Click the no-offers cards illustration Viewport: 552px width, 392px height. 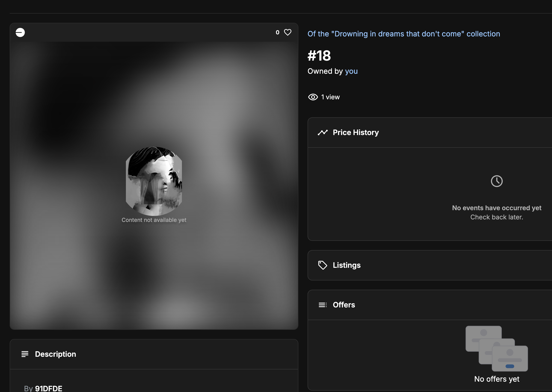point(496,348)
